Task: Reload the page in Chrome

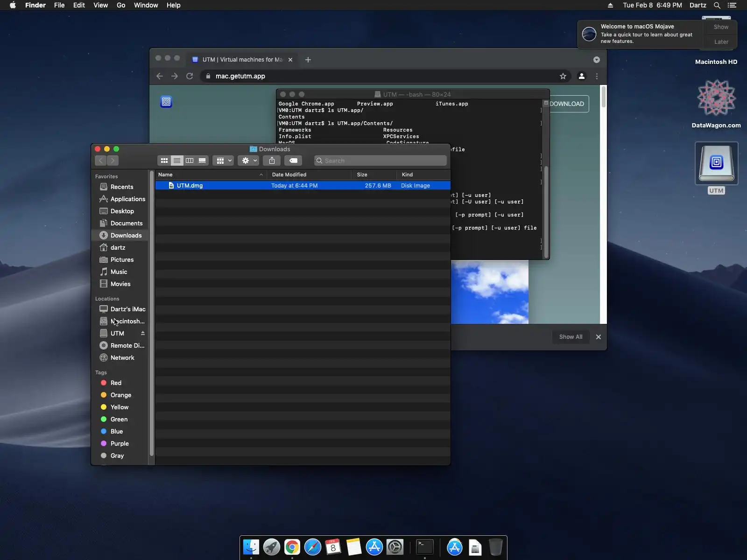Action: point(190,76)
